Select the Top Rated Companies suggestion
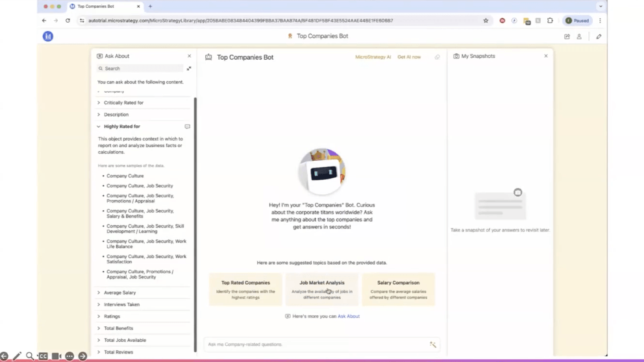 coord(245,289)
